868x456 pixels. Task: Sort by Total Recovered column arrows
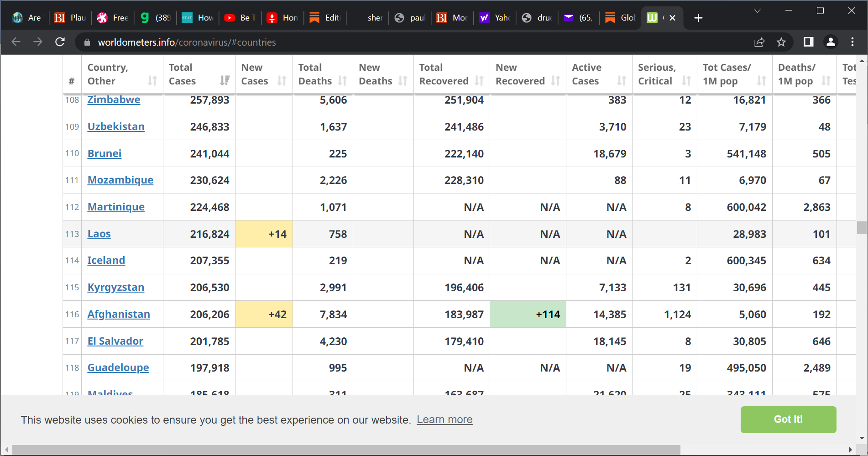479,81
